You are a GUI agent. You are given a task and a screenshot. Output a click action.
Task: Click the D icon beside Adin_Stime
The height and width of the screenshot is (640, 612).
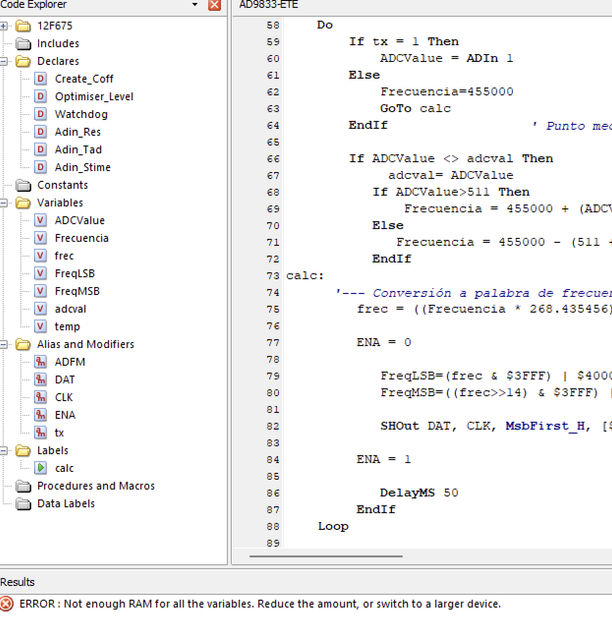[x=40, y=167]
